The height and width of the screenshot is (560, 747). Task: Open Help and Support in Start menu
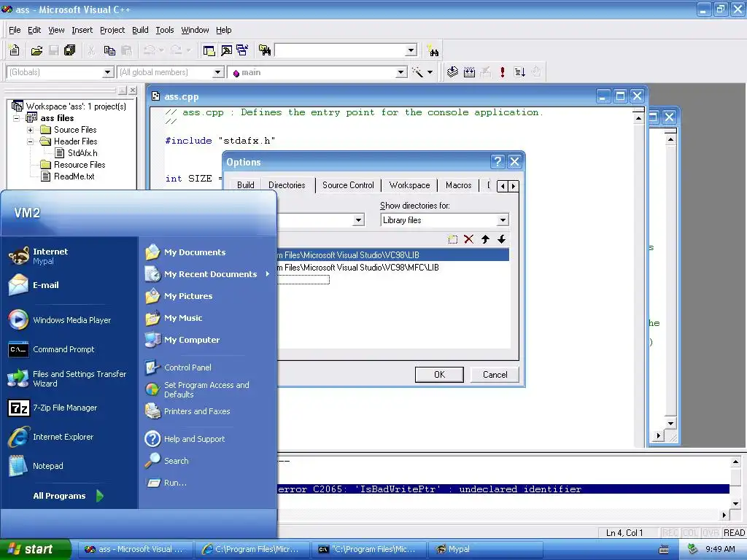point(185,439)
